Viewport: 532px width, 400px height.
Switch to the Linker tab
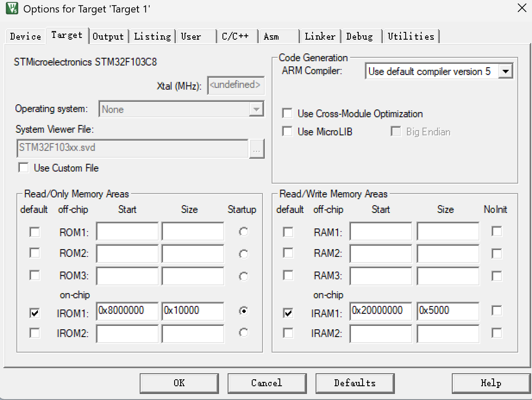point(320,37)
